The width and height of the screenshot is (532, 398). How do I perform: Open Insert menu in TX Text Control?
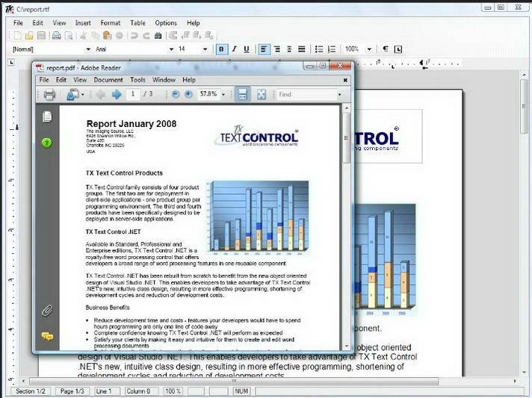click(83, 23)
